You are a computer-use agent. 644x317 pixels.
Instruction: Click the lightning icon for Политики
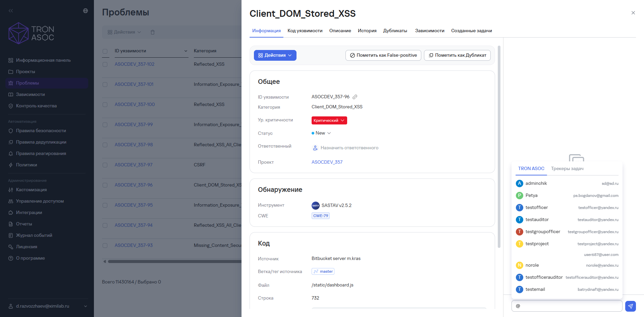click(x=11, y=165)
